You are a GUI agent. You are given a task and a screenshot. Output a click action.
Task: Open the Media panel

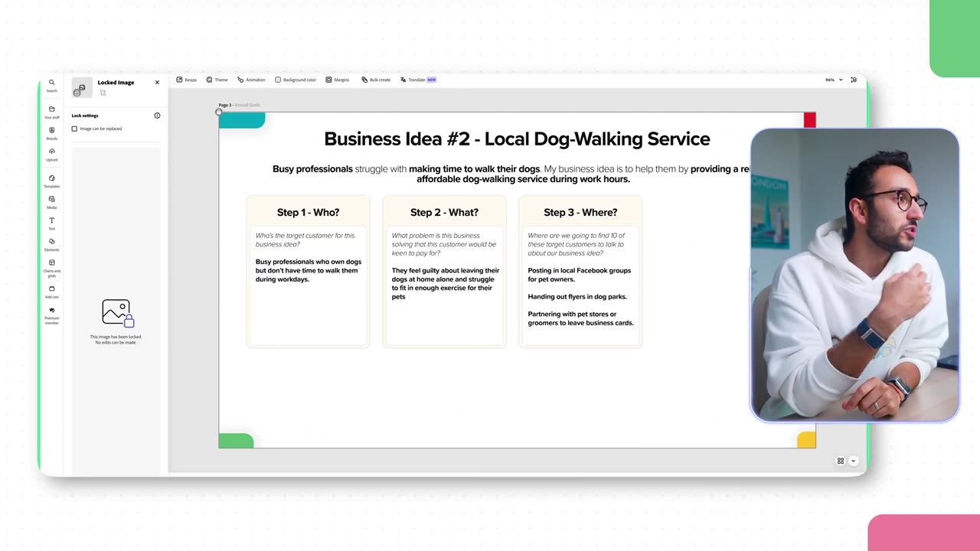point(51,202)
